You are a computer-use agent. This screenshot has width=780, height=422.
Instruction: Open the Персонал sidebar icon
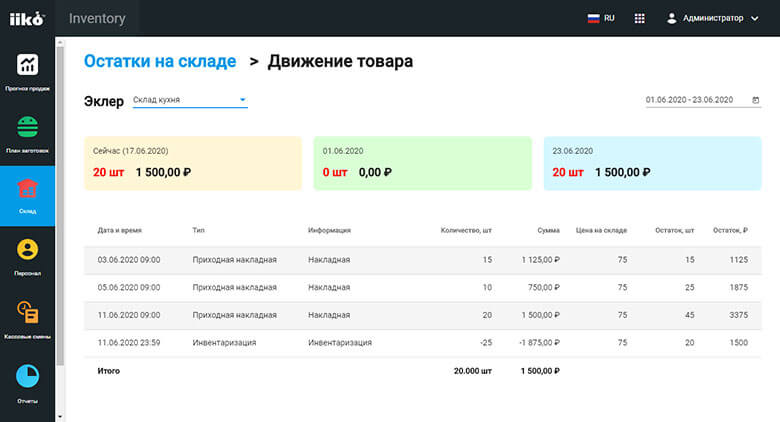(28, 251)
